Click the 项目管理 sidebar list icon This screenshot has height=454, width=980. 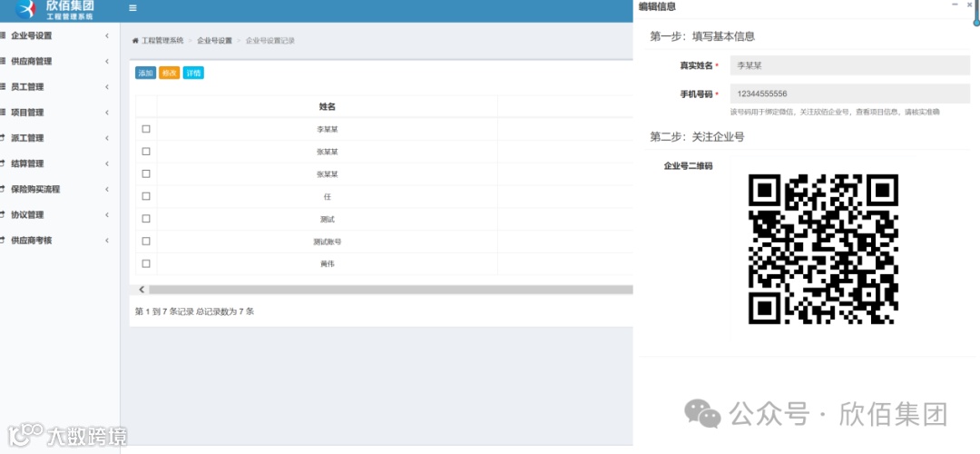click(x=3, y=113)
